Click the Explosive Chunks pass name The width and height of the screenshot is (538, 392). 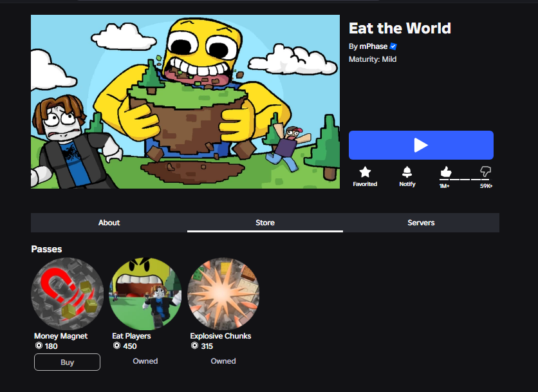point(221,336)
